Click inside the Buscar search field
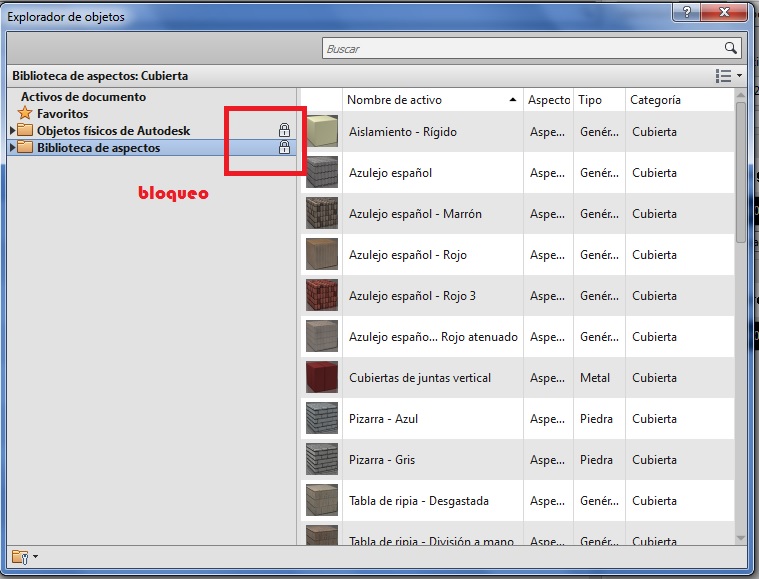Viewport: 759px width, 579px height. (x=520, y=48)
